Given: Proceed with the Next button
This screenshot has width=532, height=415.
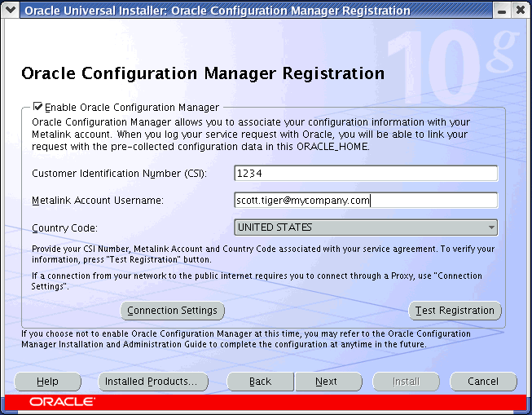Looking at the screenshot, I should pyautogui.click(x=326, y=382).
